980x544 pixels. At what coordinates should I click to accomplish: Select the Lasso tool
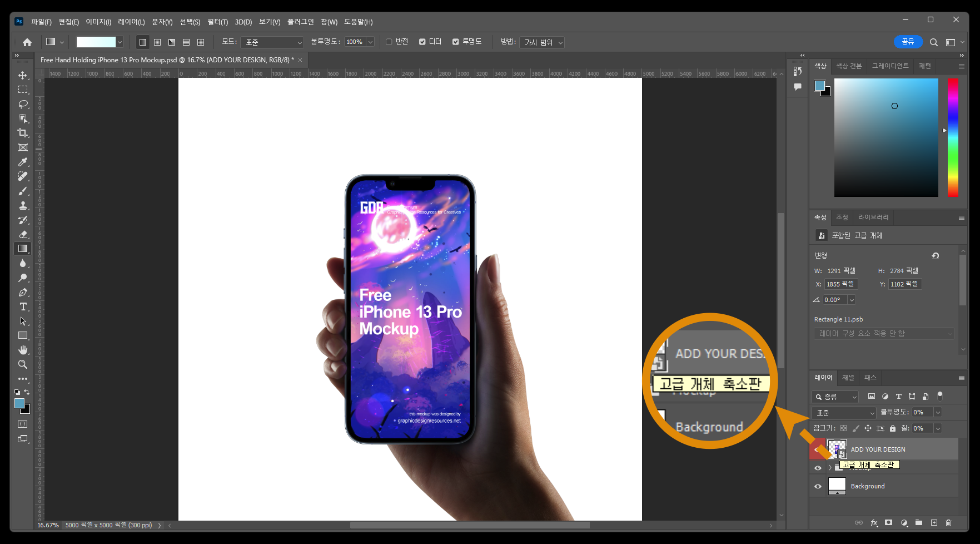tap(23, 104)
